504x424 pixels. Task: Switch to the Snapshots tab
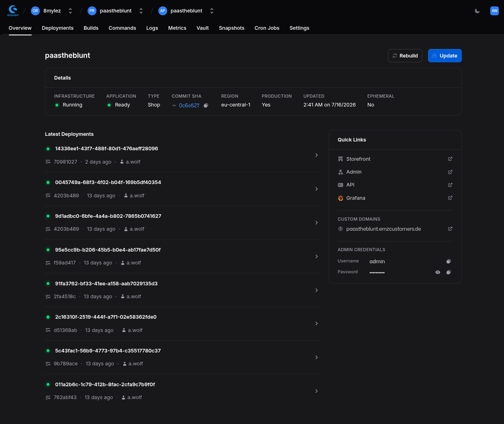pyautogui.click(x=232, y=28)
